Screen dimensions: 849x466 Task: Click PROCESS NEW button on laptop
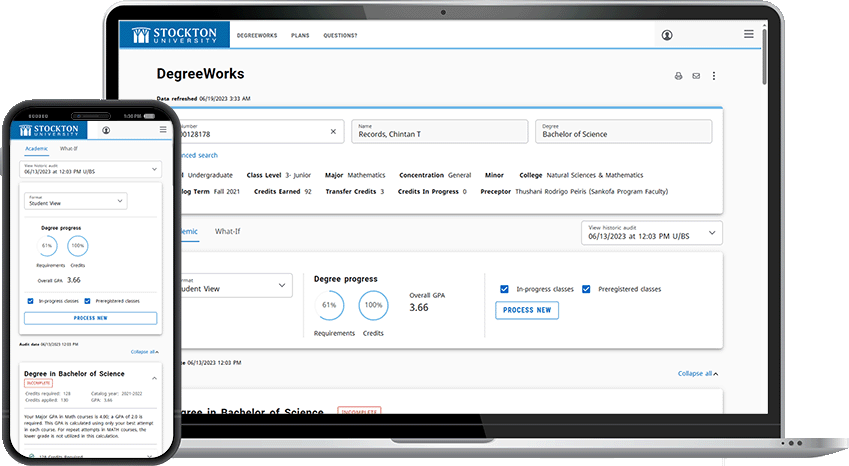coord(527,310)
